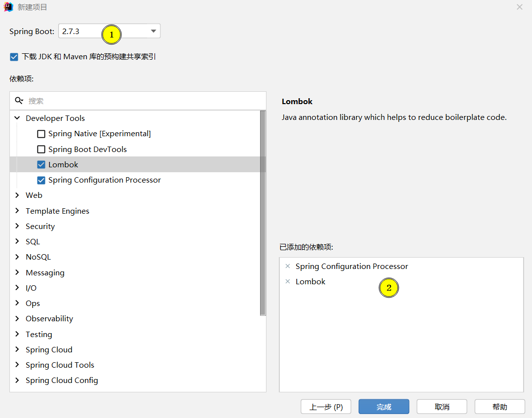Viewport: 532px width, 418px height.
Task: Expand the Spring Cloud category
Action: [17, 349]
